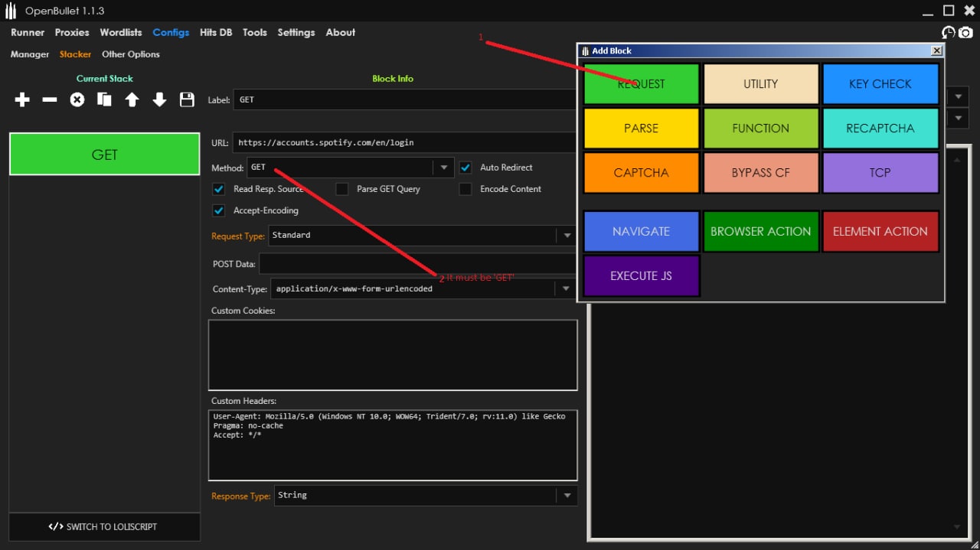Move the block down with down arrow
Screen dimensions: 980x550
pos(159,99)
